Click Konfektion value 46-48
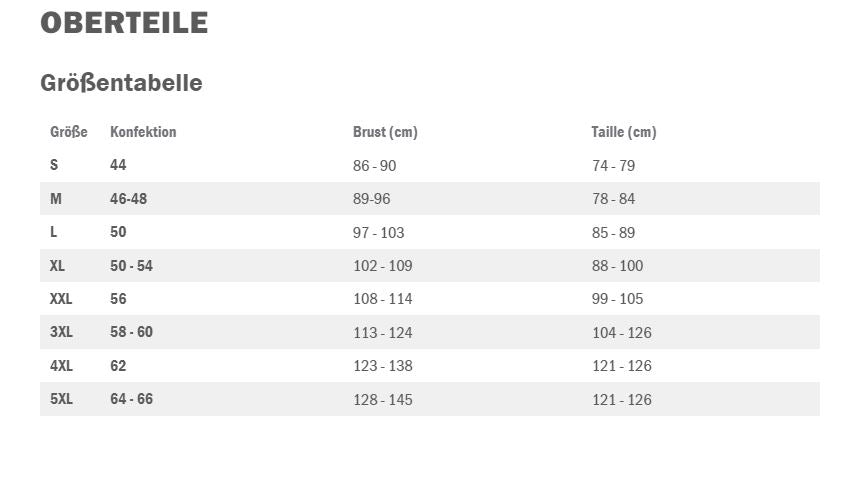This screenshot has height=499, width=862. 129,198
